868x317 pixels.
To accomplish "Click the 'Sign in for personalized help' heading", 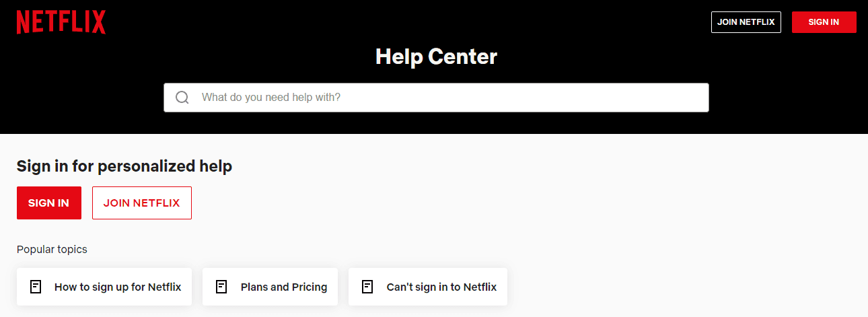I will [124, 166].
